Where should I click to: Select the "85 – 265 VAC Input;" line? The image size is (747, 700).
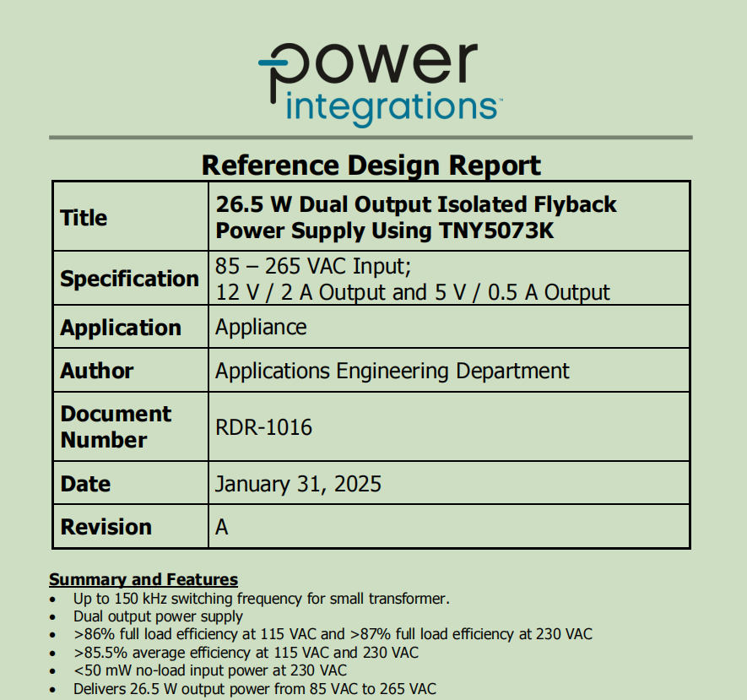coord(313,266)
